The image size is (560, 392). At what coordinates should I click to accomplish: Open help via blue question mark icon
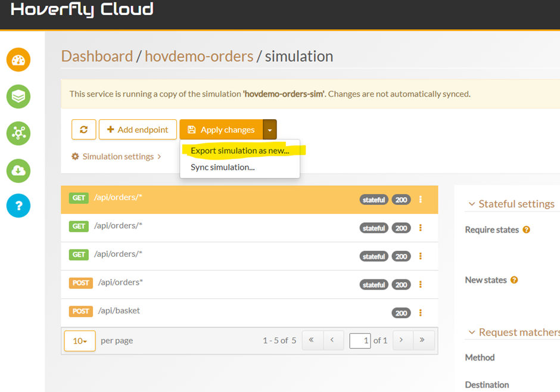(x=18, y=206)
